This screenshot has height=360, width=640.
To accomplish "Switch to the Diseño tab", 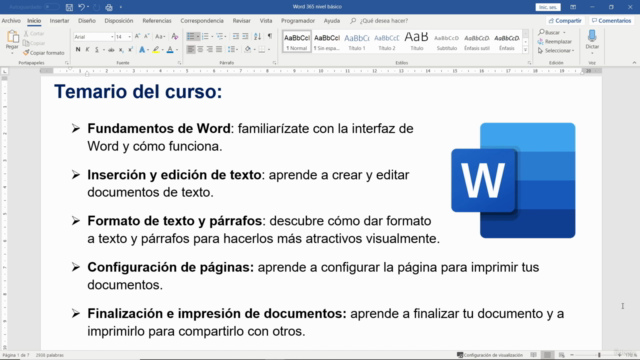I will pos(87,21).
